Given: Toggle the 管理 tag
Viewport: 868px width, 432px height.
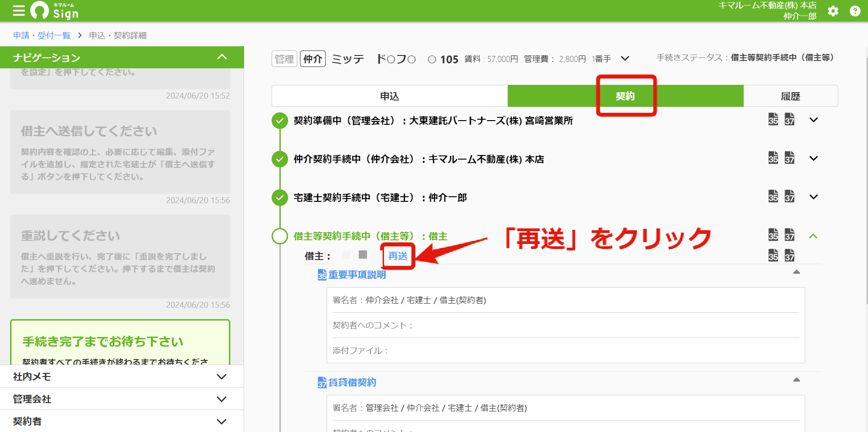Looking at the screenshot, I should click(284, 59).
